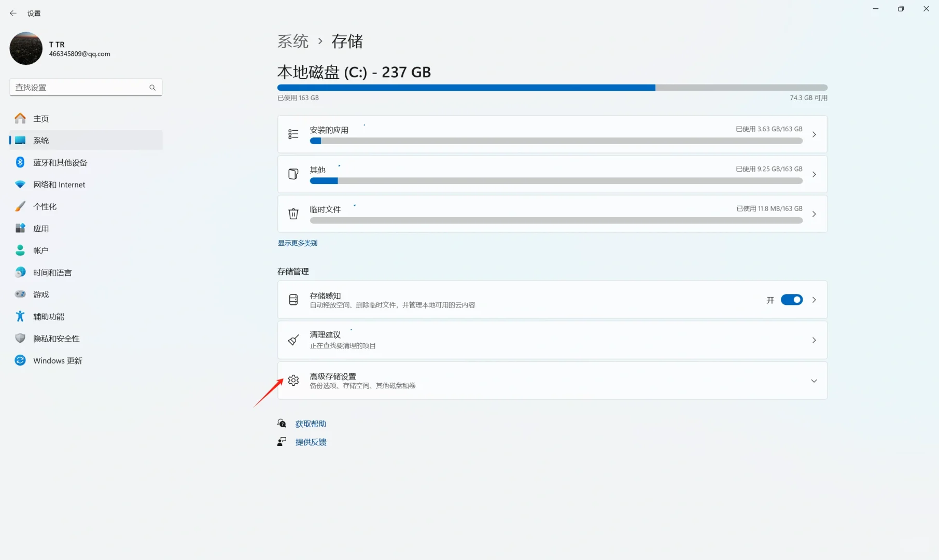
Task: Open 网络和 Internet settings
Action: 59,184
